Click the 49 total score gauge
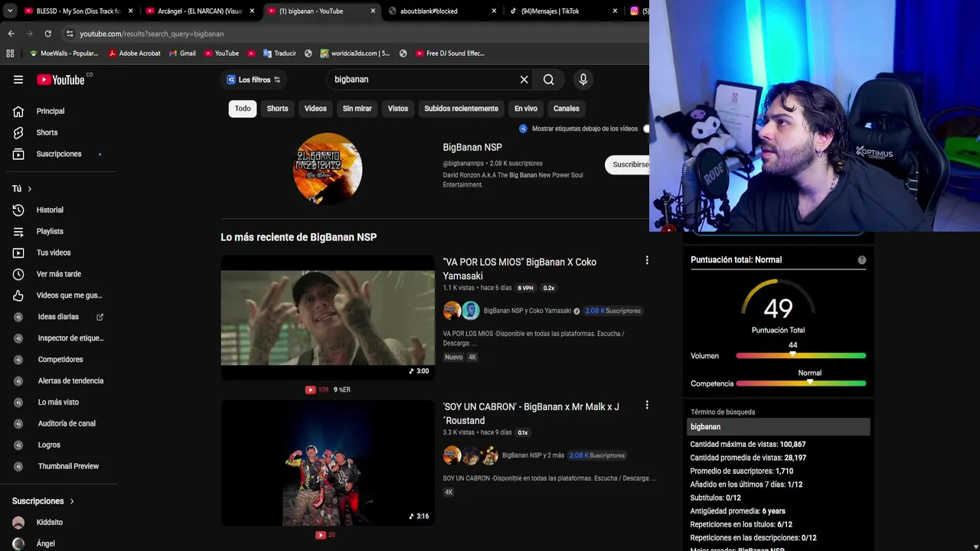The image size is (980, 551). [x=778, y=308]
